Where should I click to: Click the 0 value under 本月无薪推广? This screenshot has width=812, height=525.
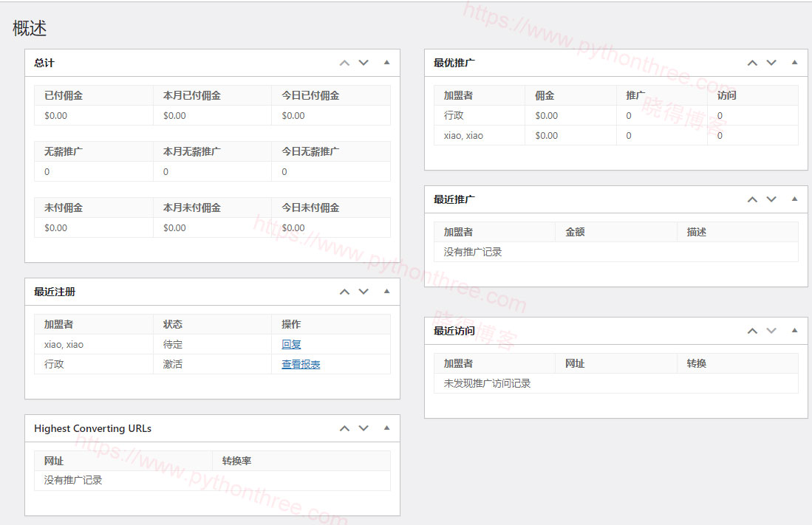click(x=166, y=171)
